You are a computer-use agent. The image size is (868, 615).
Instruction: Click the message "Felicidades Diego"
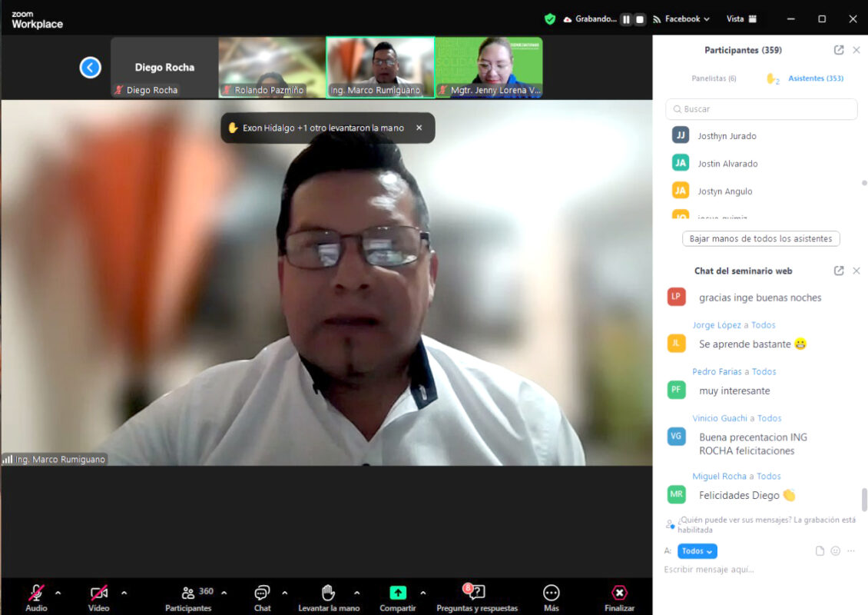click(x=747, y=495)
